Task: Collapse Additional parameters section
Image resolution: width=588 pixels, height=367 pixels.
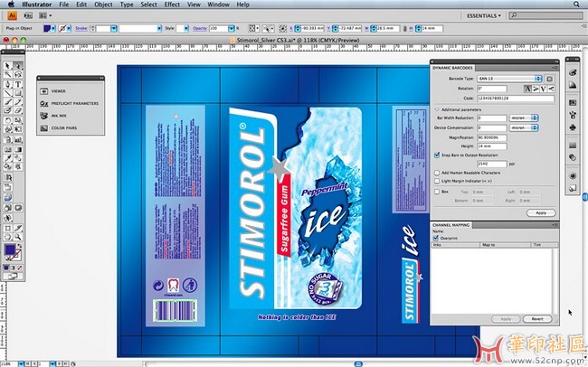Action: 437,110
